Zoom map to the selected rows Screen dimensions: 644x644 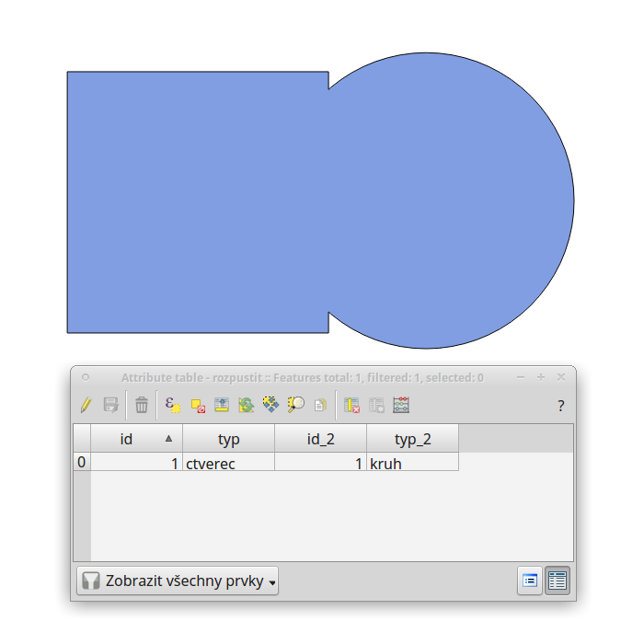[295, 405]
